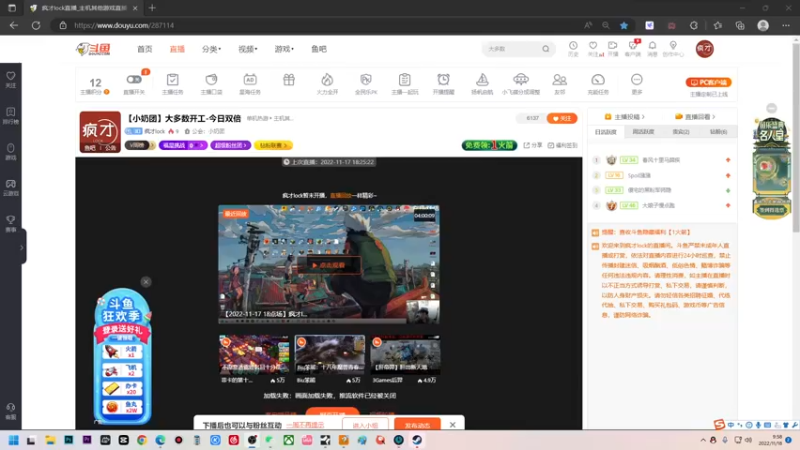Click the search magnifier icon
The width and height of the screenshot is (800, 450).
(x=546, y=49)
